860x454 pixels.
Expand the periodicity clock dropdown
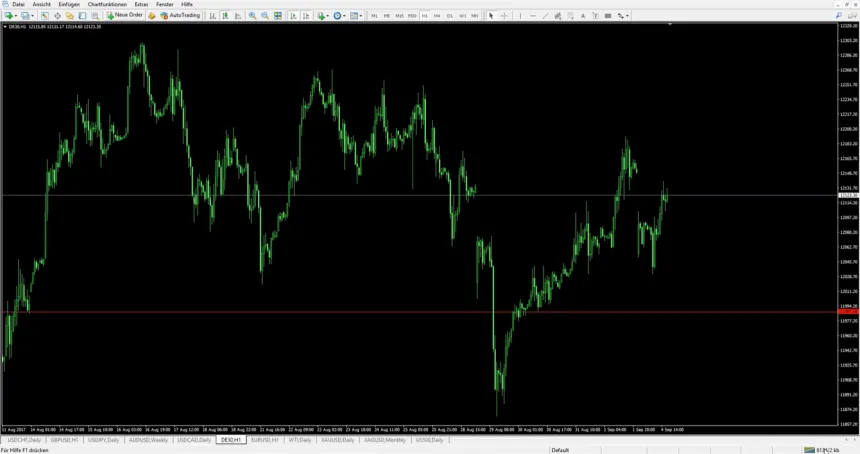pyautogui.click(x=339, y=16)
